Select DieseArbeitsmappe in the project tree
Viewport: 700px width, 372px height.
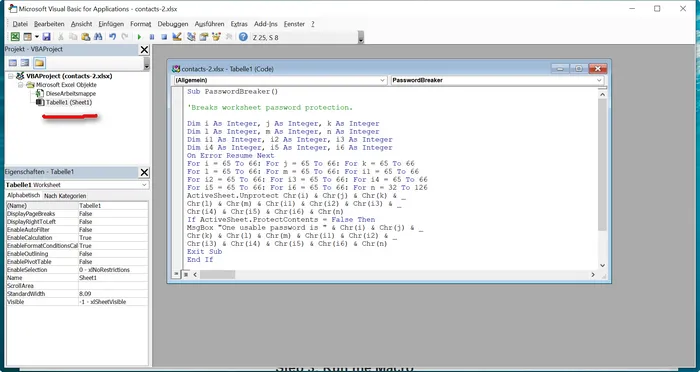pyautogui.click(x=71, y=94)
